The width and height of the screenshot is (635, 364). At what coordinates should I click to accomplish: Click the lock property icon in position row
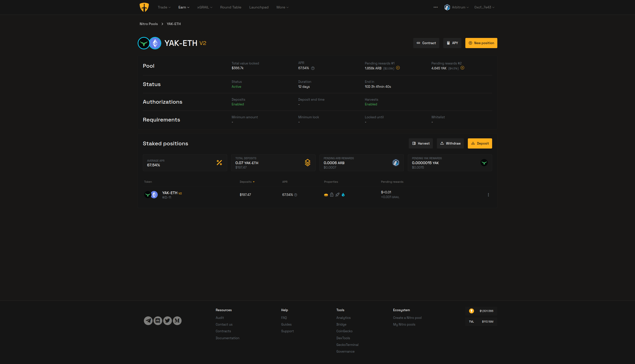(332, 194)
